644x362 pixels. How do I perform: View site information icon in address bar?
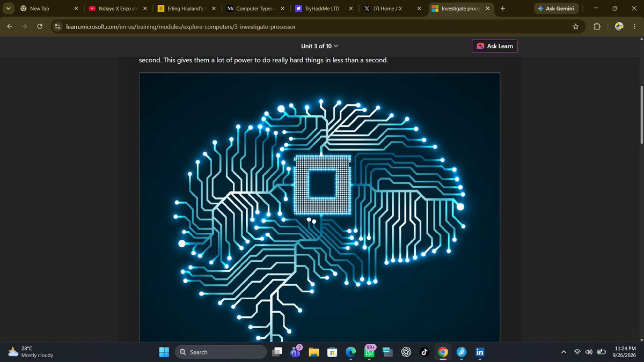point(58,26)
